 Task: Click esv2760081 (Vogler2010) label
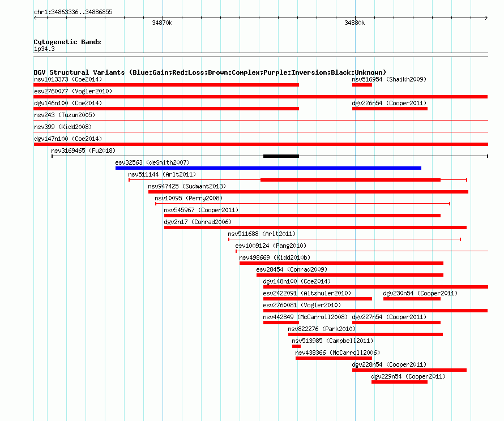tap(302, 305)
